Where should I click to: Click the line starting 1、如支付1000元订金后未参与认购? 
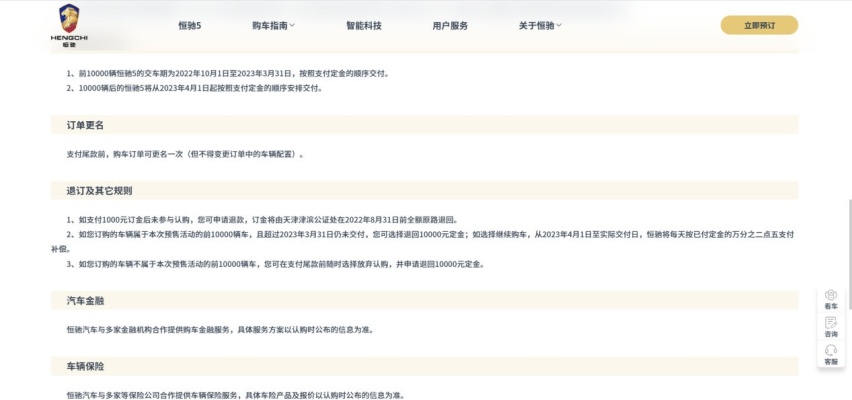(x=262, y=220)
